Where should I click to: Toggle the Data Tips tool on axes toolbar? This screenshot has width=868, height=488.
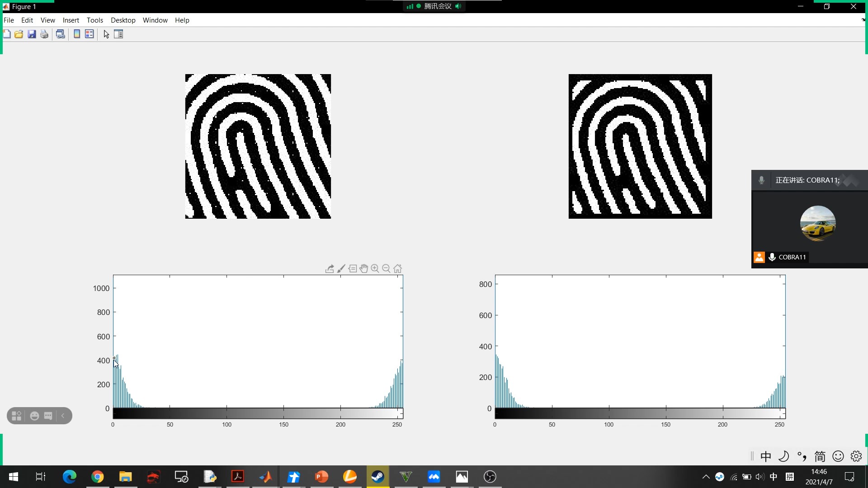coord(353,269)
